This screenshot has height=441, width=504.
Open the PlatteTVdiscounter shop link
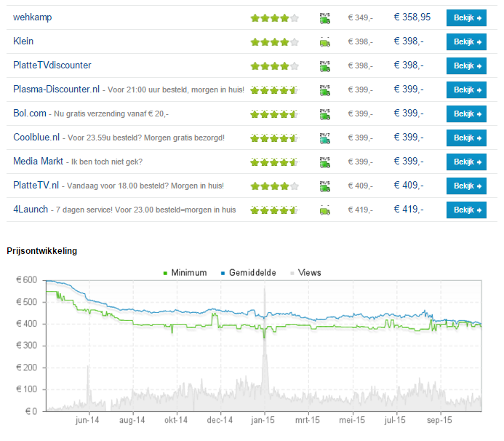click(x=52, y=65)
